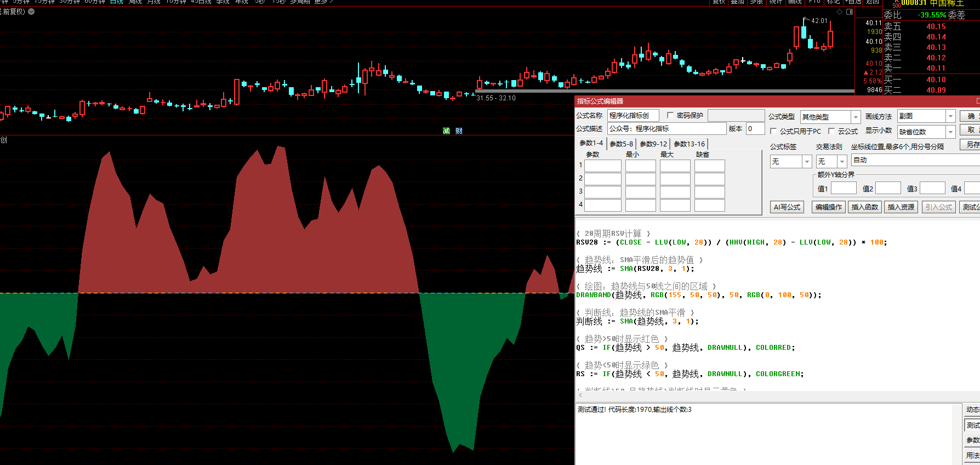Screen dimensions: 980x465
Task: Click the blue 财 marker on chart
Action: pyautogui.click(x=459, y=131)
